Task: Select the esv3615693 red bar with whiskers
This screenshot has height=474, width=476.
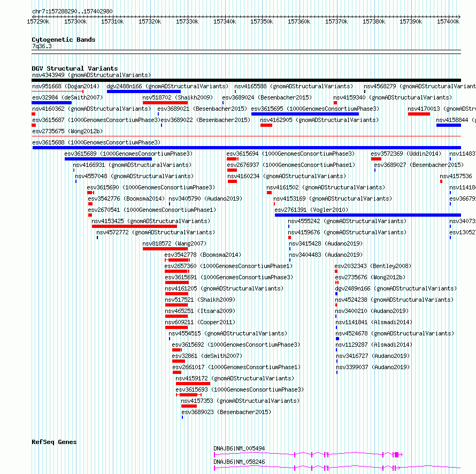Action: pyautogui.click(x=189, y=395)
